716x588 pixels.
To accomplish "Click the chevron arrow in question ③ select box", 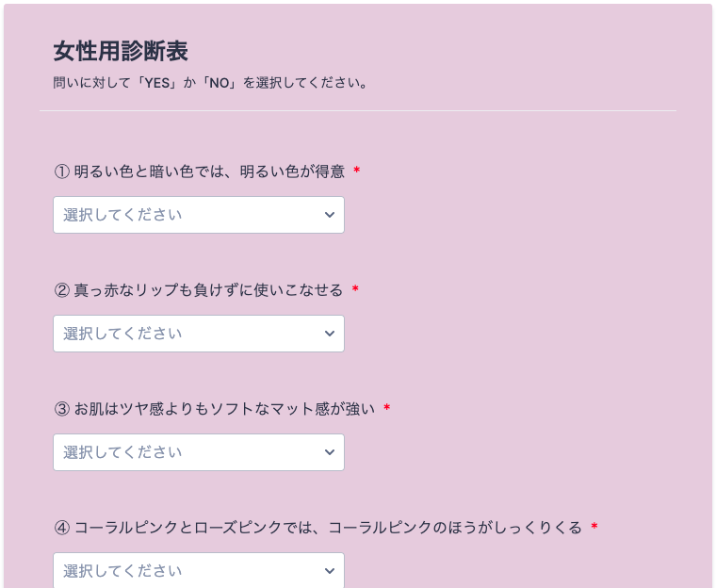I will tap(329, 452).
